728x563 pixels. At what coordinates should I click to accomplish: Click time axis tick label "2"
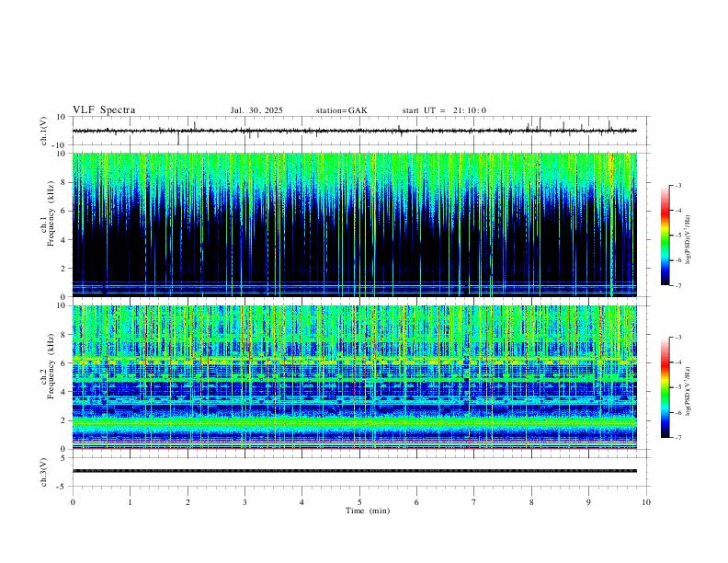point(188,502)
